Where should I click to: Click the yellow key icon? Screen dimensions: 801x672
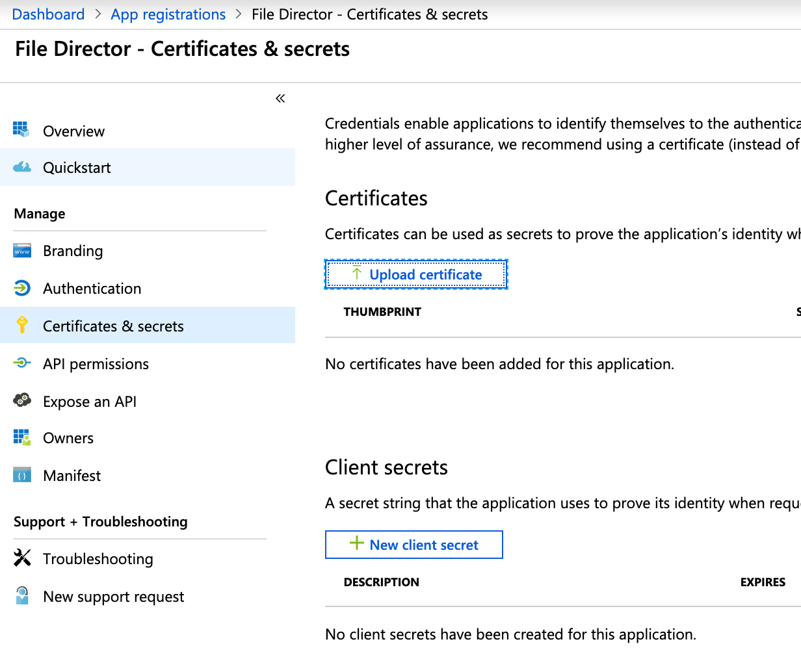(x=22, y=325)
